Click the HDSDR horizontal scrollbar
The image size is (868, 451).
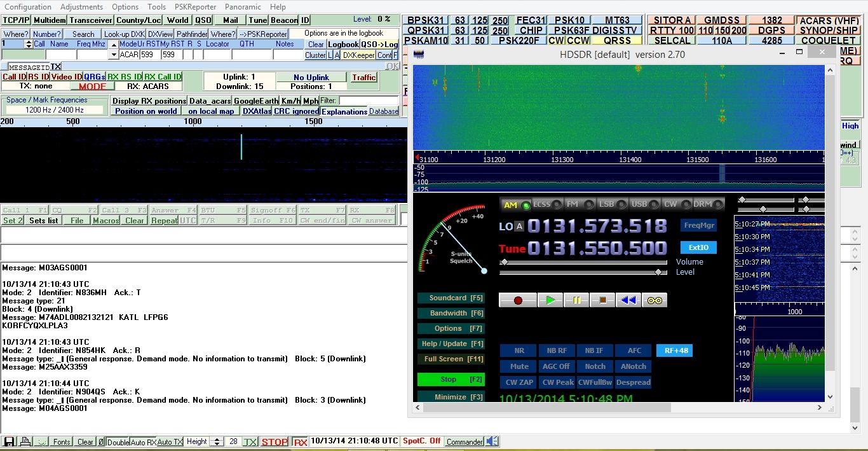[x=618, y=407]
